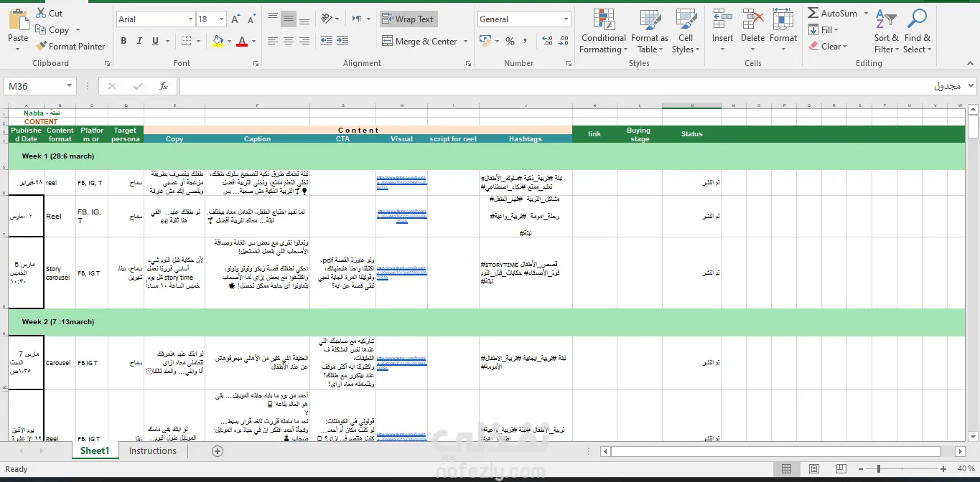Screen dimensions: 980x482
Task: Apply Comma Style format
Action: (x=526, y=42)
